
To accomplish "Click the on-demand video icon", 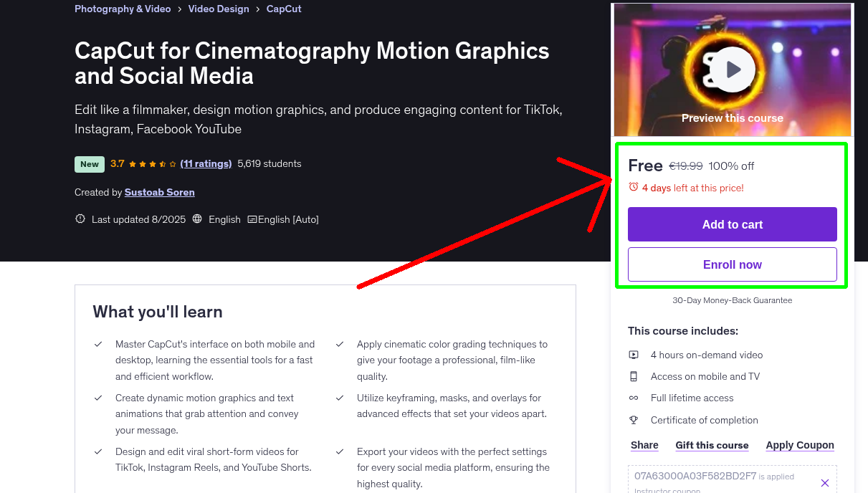I will [634, 355].
